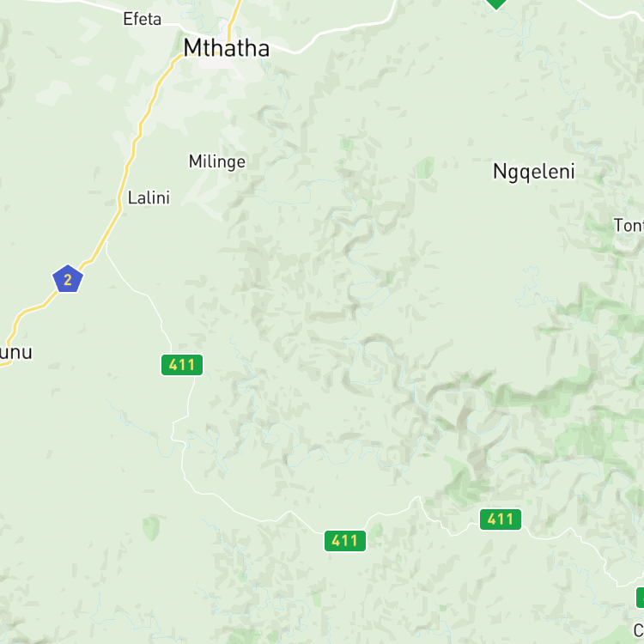The height and width of the screenshot is (644, 644).
Task: Select the Milinge place label
Action: [217, 161]
